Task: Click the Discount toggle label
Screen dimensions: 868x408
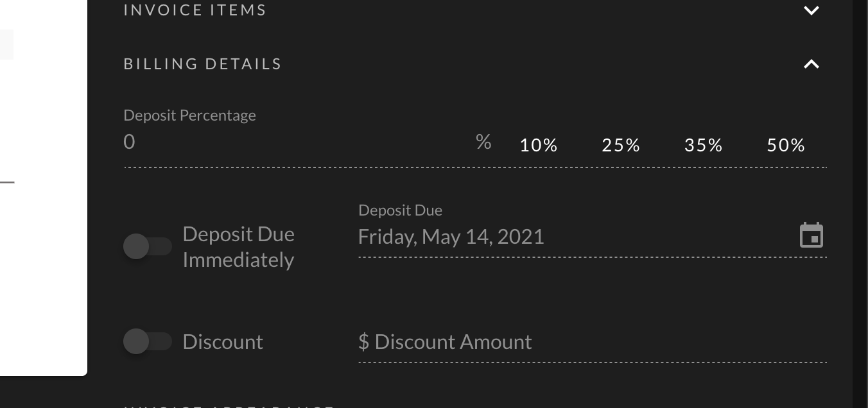Action: point(223,342)
